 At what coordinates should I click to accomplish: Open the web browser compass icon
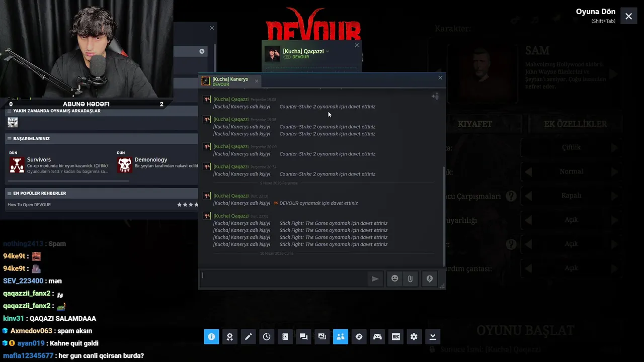(x=359, y=337)
